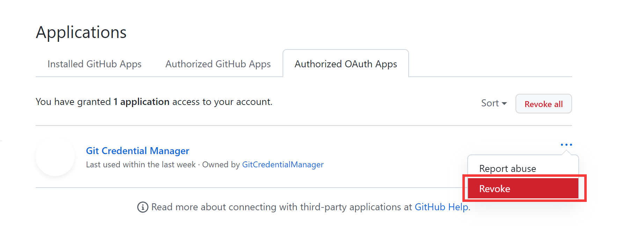This screenshot has width=644, height=250.
Task: Click the "access to your account" text
Action: 222,102
